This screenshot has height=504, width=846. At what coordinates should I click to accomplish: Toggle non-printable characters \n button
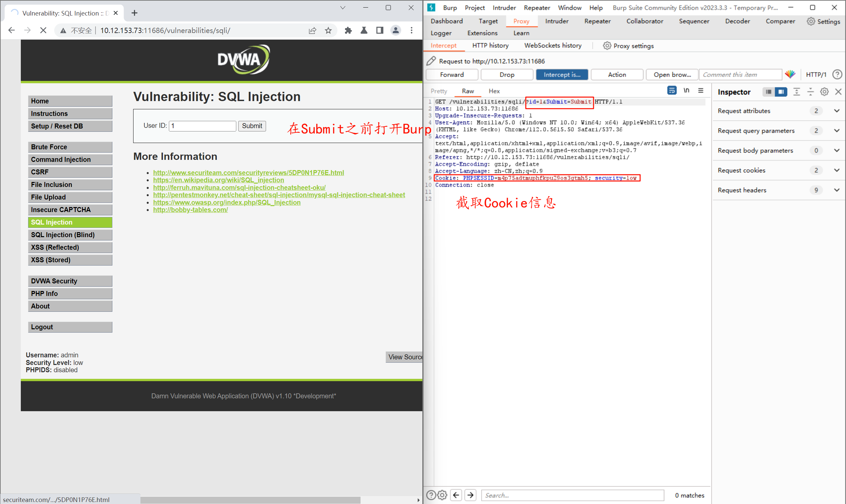pyautogui.click(x=686, y=90)
